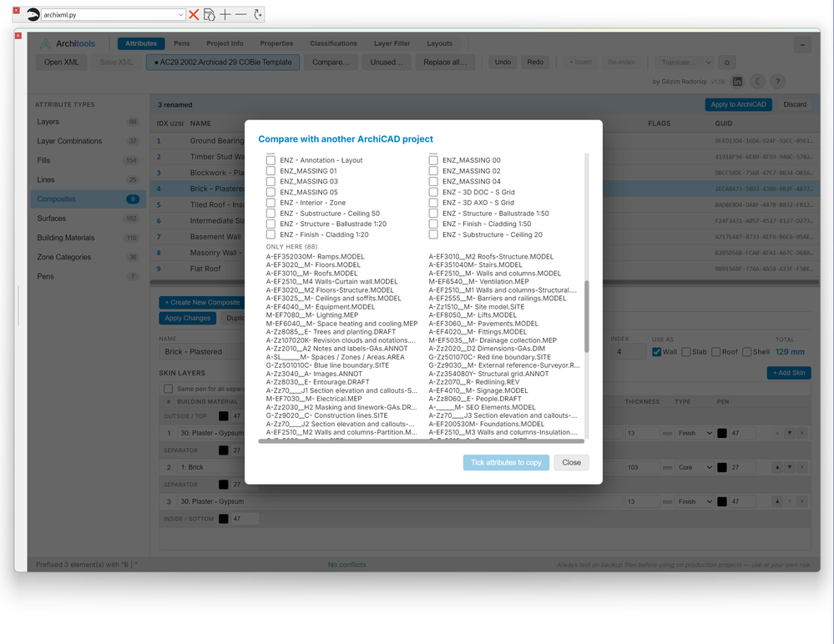Tick ENZ - Substructure - Ceiling 50 checkbox

(270, 213)
